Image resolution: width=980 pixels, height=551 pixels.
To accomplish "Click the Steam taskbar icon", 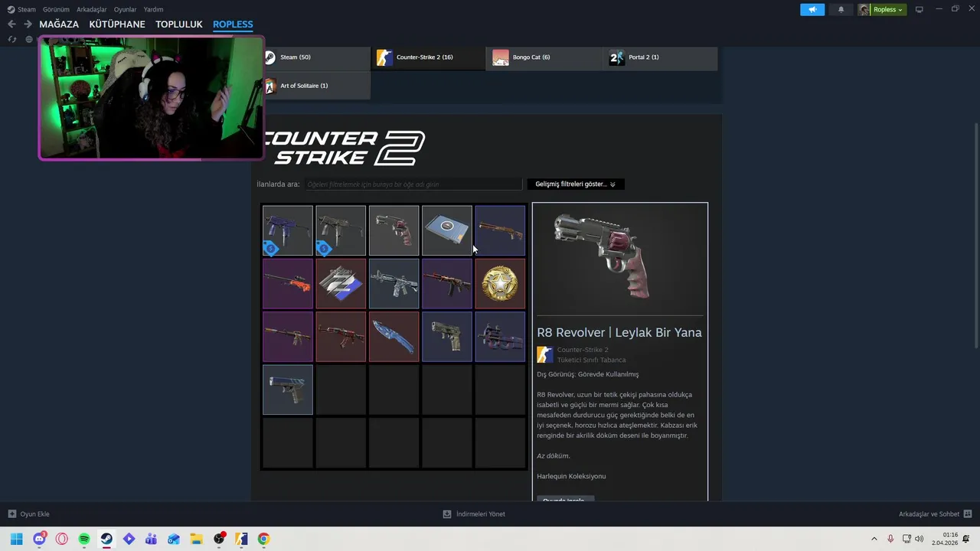I will point(106,539).
